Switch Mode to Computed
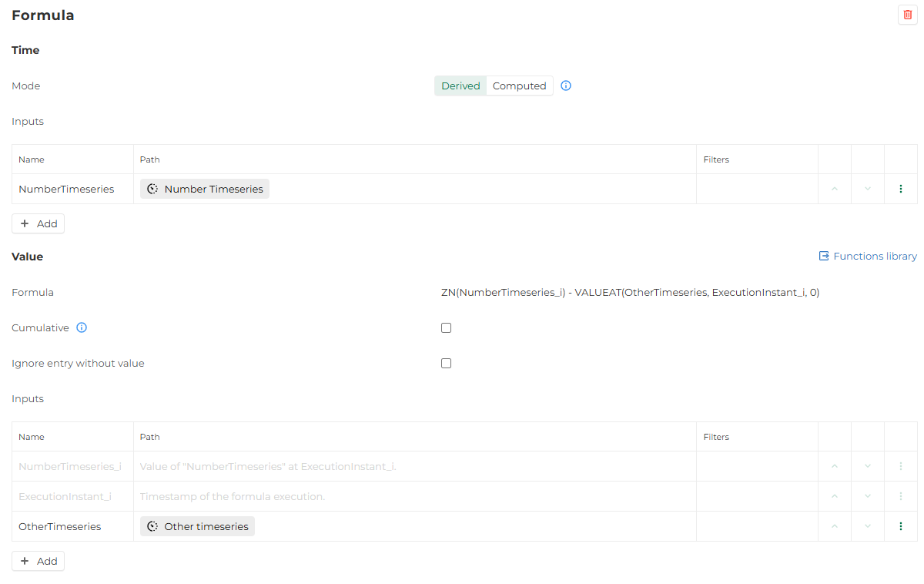The height and width of the screenshot is (584, 924). (x=519, y=86)
